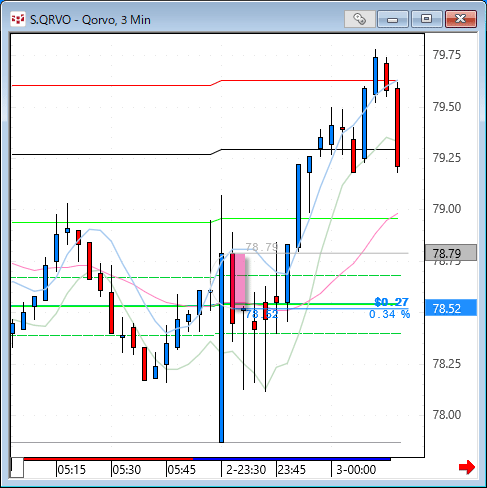Click the 79.50 price scale value

(447, 107)
